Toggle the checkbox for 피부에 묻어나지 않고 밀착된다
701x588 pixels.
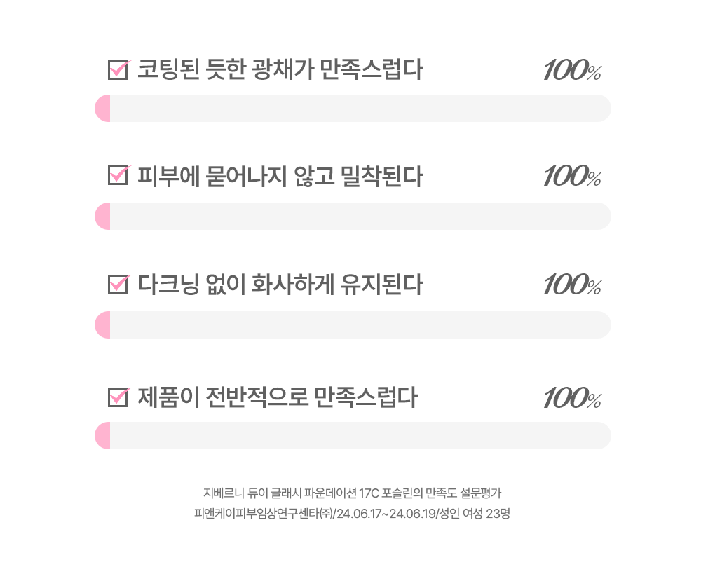click(x=118, y=176)
